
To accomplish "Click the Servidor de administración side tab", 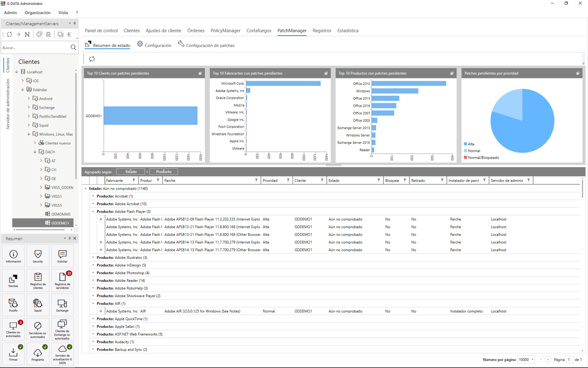I will coord(7,104).
